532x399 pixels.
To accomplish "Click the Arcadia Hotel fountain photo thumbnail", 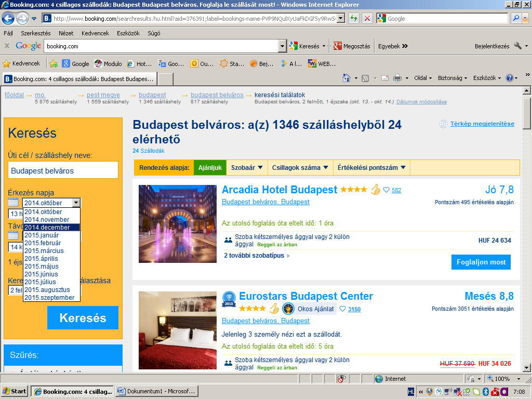I will tap(178, 223).
